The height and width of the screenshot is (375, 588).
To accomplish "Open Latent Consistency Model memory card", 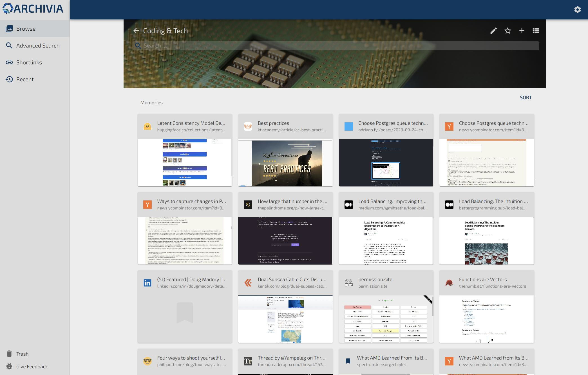I will pyautogui.click(x=191, y=123).
